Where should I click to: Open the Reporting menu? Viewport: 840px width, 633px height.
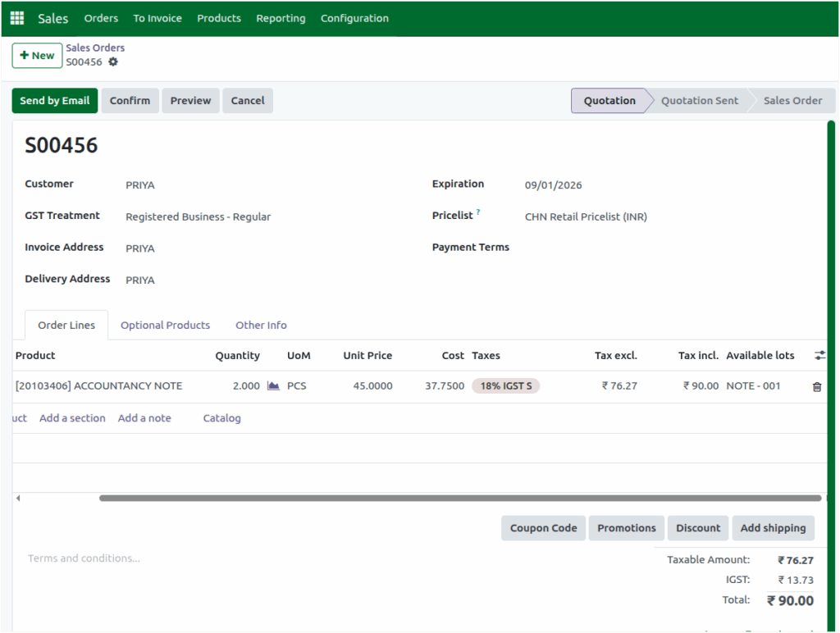pos(281,17)
